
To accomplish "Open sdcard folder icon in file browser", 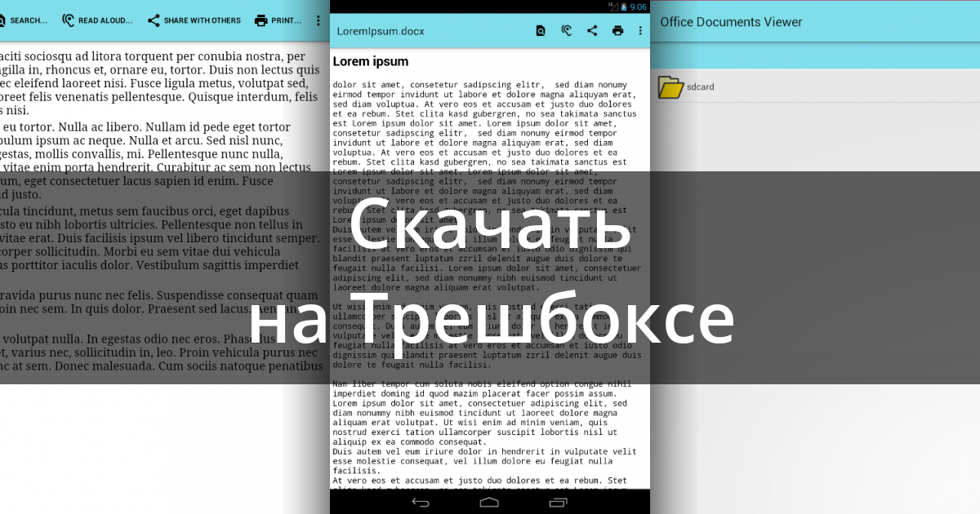I will point(670,86).
